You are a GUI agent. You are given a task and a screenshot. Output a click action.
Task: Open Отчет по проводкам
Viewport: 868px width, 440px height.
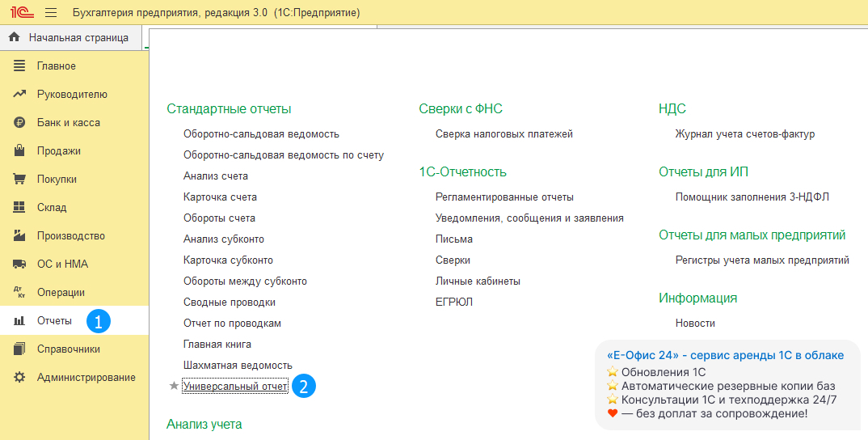click(233, 324)
